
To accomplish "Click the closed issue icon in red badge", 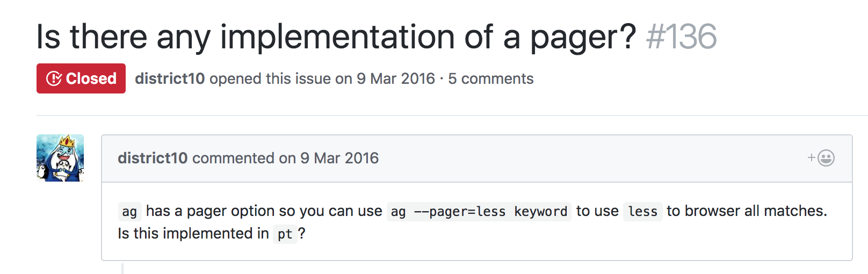I will (x=54, y=78).
